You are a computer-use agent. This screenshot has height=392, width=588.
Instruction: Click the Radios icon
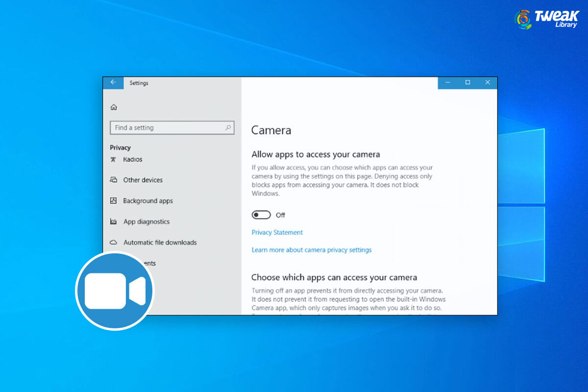click(114, 159)
